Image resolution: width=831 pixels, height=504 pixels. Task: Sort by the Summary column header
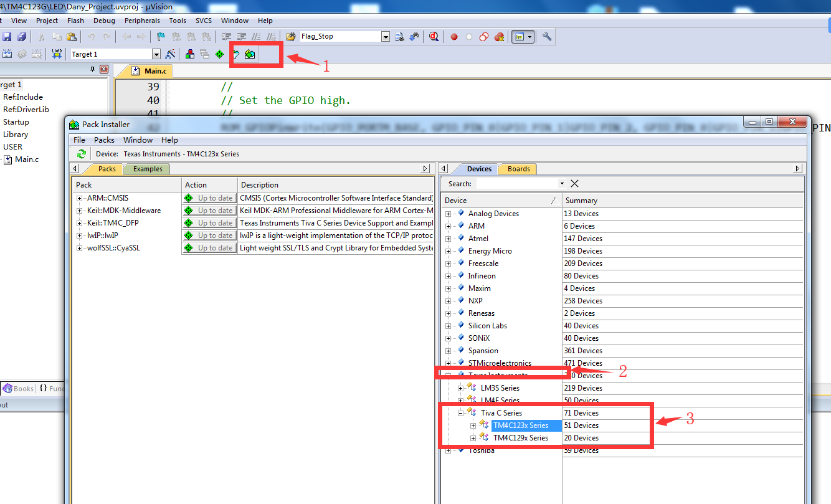pyautogui.click(x=682, y=201)
